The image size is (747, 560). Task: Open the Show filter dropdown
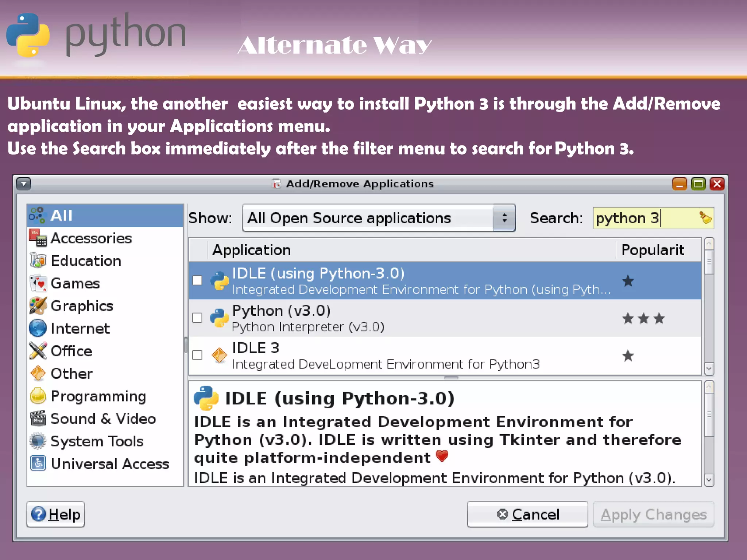379,218
